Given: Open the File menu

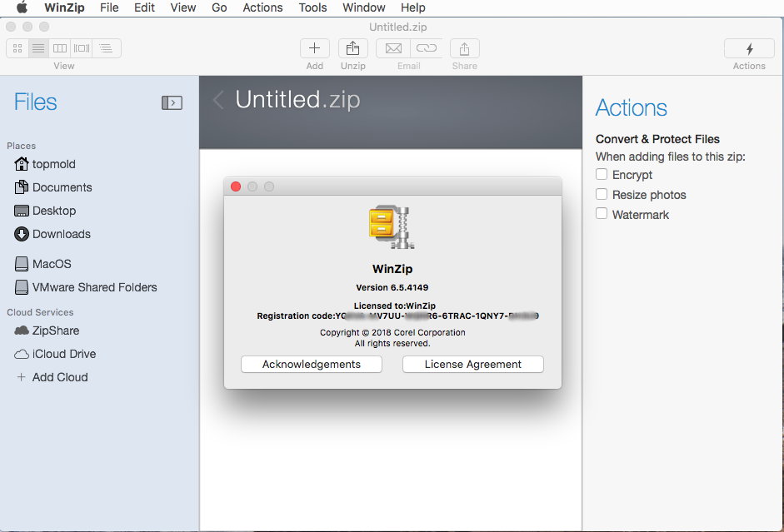Looking at the screenshot, I should click(109, 7).
